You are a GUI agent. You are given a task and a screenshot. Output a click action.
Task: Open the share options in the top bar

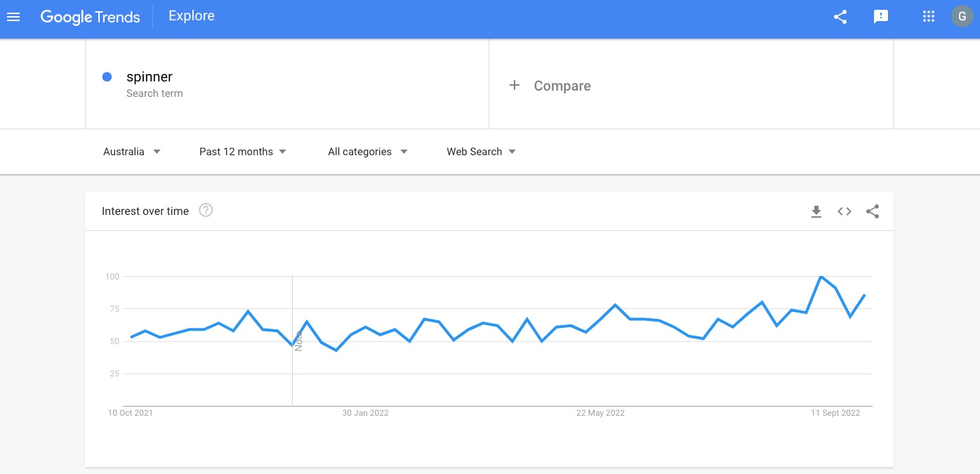coord(840,16)
